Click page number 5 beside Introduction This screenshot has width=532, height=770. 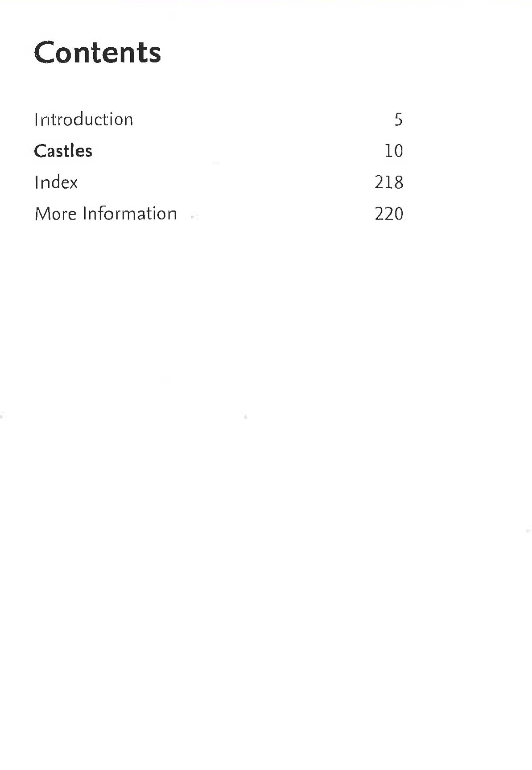[398, 120]
